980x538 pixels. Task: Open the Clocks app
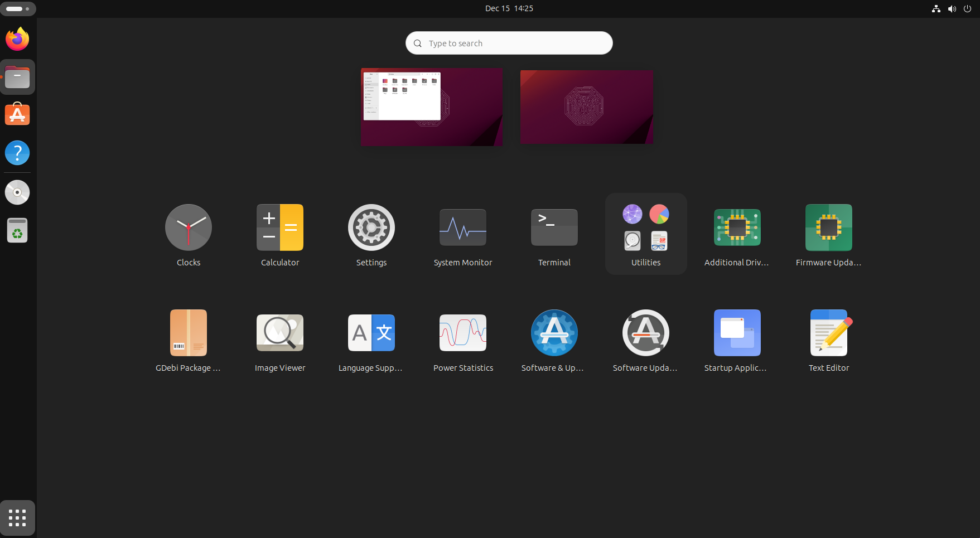189,227
